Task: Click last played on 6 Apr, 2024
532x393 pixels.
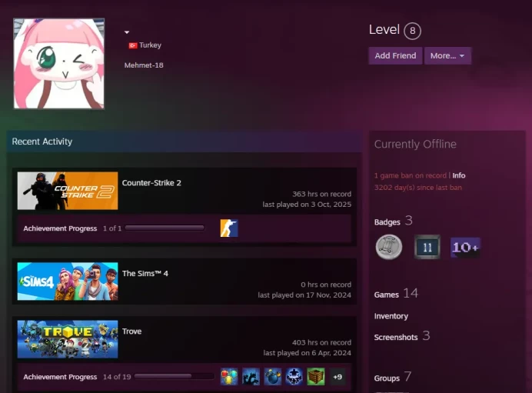Action: (307, 353)
